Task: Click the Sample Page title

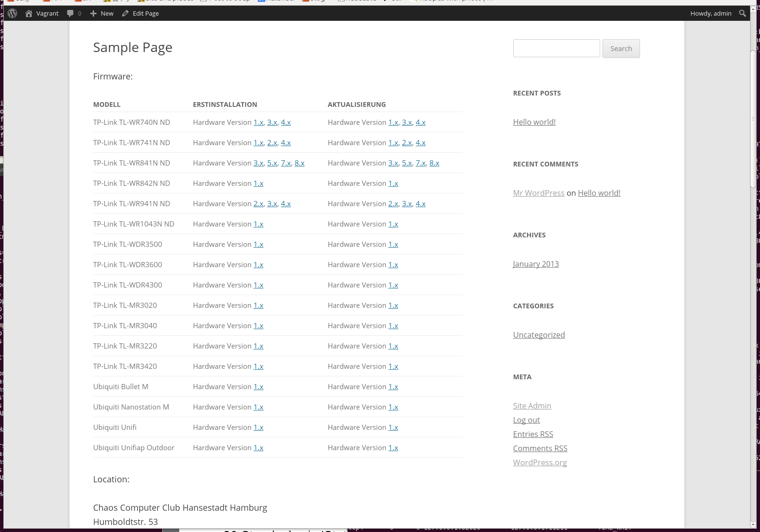Action: pos(132,47)
